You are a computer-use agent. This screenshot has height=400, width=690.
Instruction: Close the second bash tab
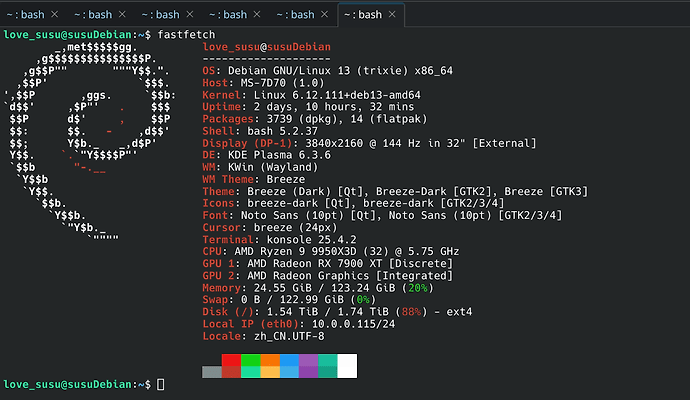pyautogui.click(x=122, y=15)
